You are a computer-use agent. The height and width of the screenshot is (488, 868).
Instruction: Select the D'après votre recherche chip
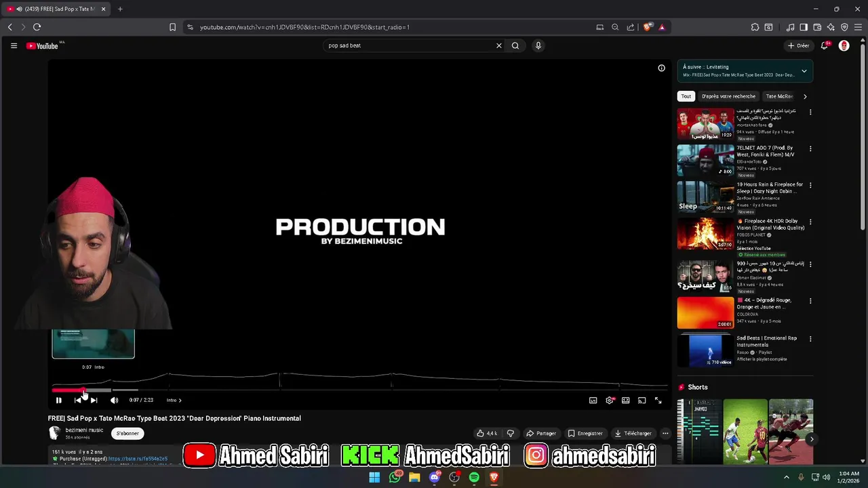728,96
